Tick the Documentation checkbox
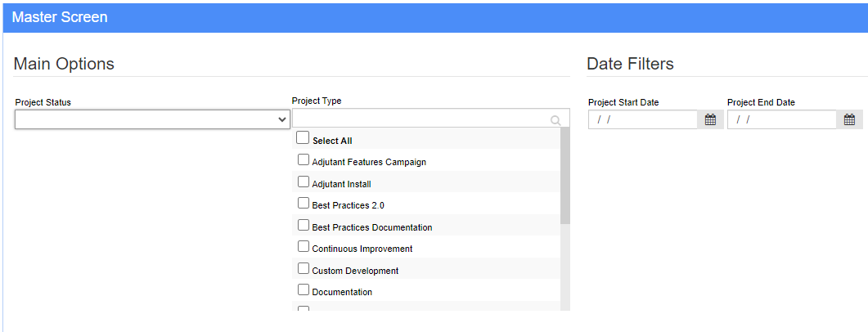 click(304, 289)
